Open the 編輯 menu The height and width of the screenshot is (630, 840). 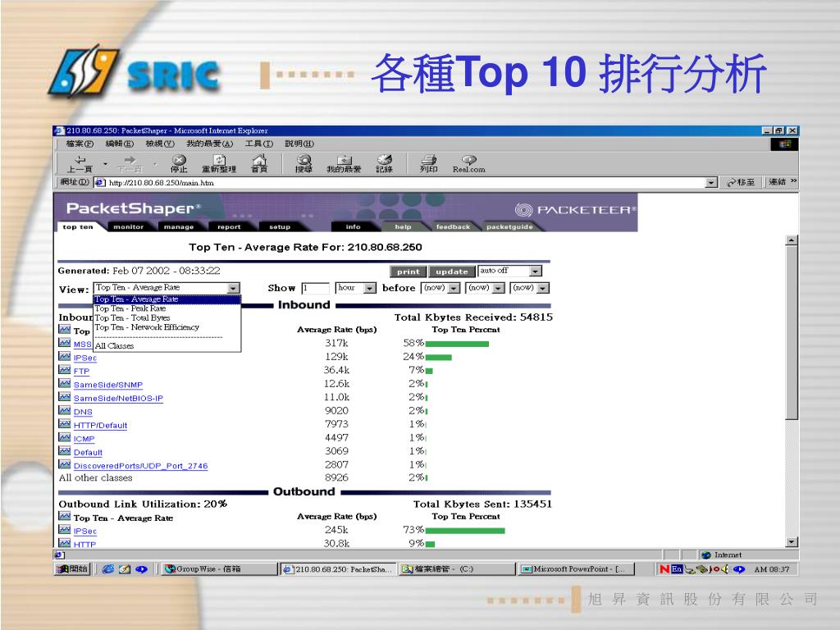tap(120, 144)
